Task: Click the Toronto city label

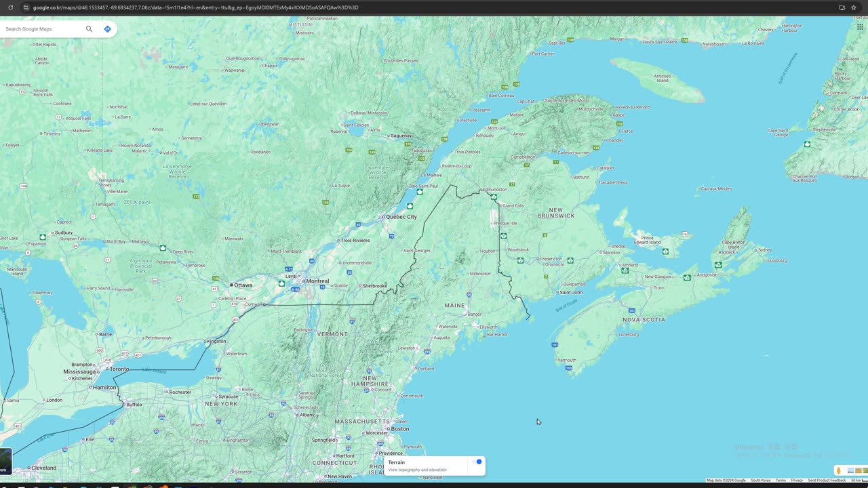Action: [x=119, y=369]
